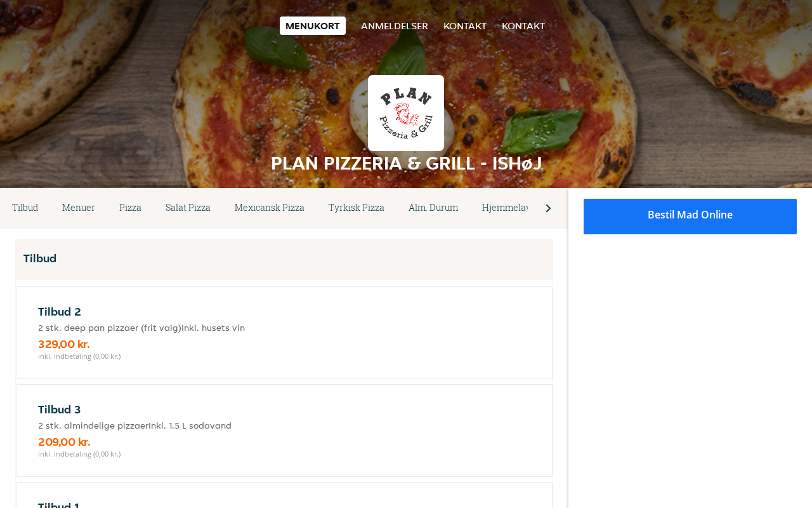Viewport: 812px width, 508px height.
Task: Select the Menuer category tab
Action: tap(79, 208)
